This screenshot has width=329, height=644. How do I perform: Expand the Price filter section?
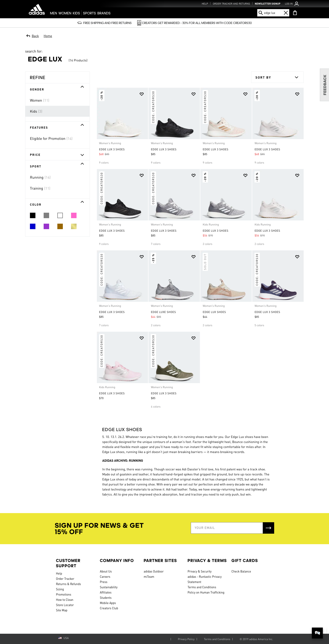click(x=57, y=155)
